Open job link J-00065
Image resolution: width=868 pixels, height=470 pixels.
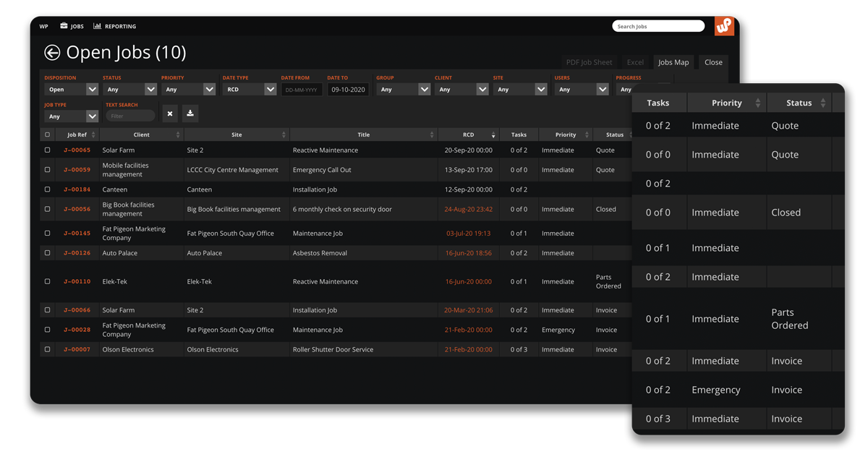click(77, 150)
